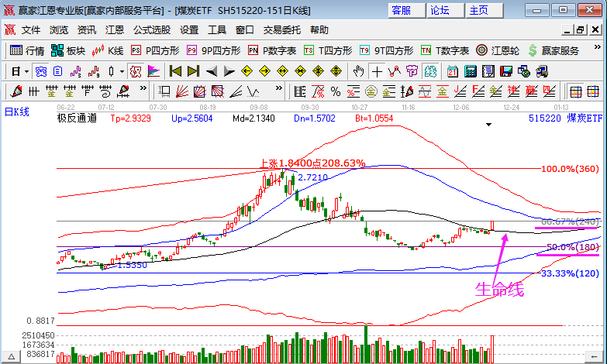
Task: Toggle the crosshair cursor tool
Action: click(x=377, y=71)
